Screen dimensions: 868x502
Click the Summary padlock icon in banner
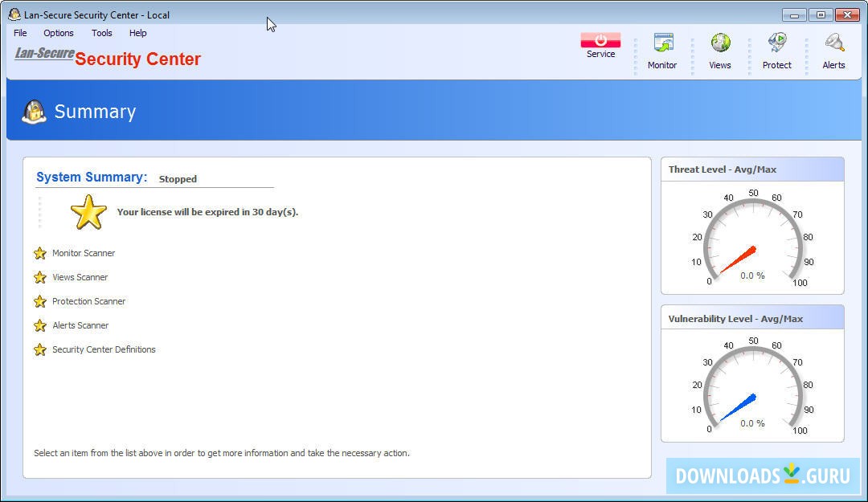pyautogui.click(x=34, y=112)
